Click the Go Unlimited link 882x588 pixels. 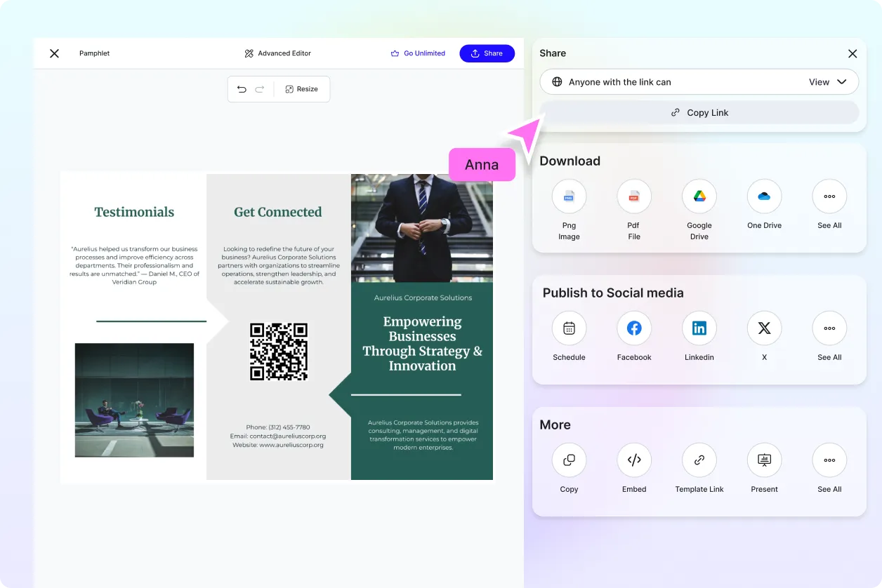coord(418,53)
